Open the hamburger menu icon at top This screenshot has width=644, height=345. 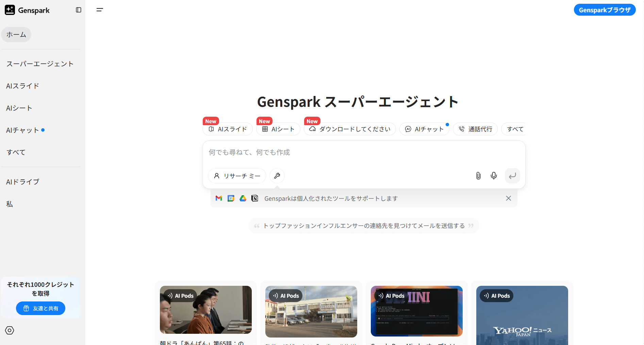click(100, 10)
